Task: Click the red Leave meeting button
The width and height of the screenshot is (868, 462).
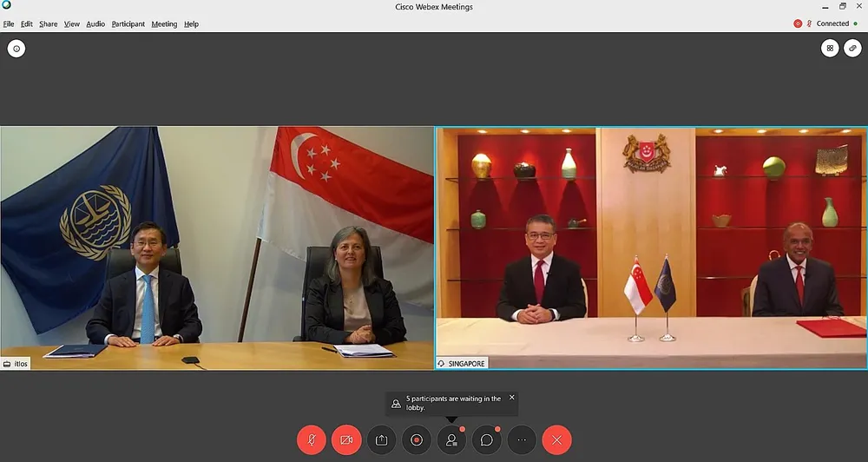Action: 556,439
